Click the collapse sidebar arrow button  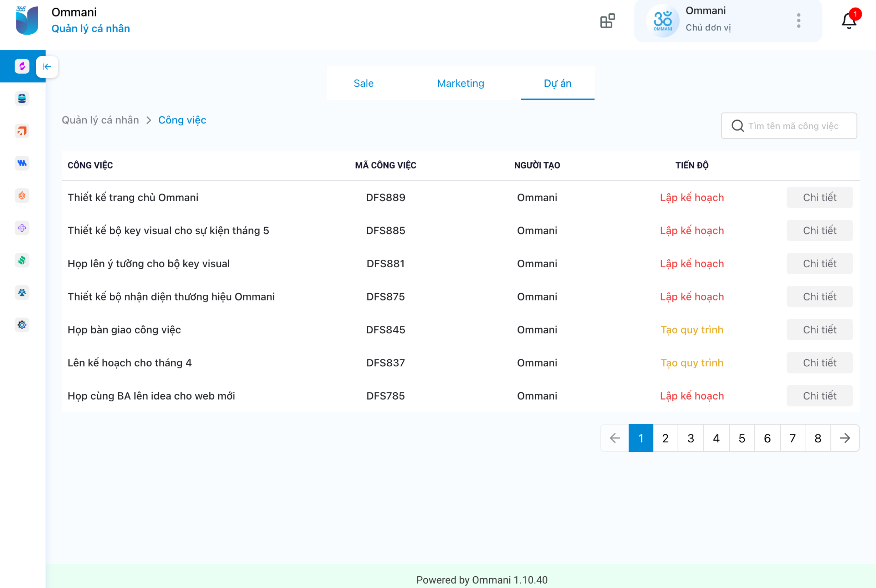[x=47, y=67]
